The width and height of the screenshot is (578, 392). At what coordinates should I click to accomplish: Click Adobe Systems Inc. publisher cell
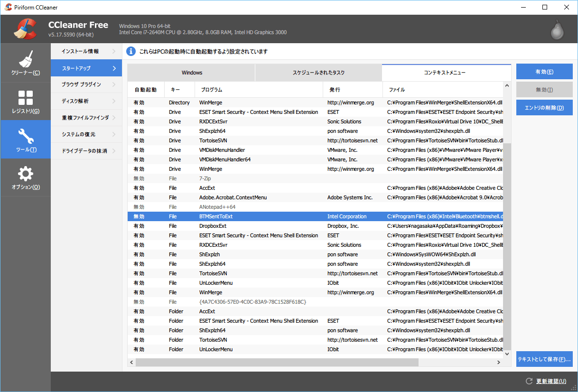(x=350, y=197)
